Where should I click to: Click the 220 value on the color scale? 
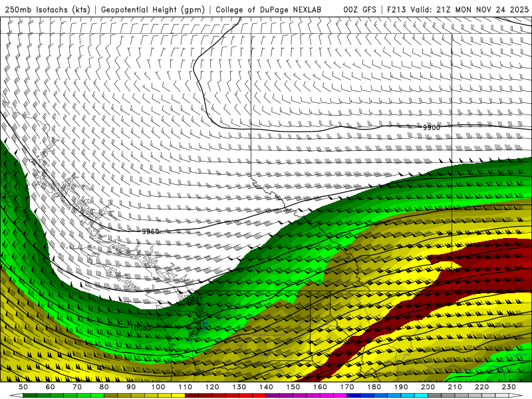481,387
